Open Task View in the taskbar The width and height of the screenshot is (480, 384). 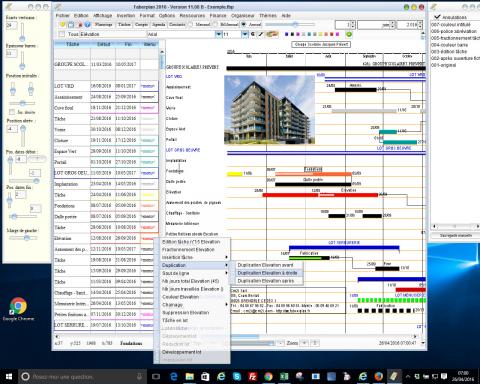(x=156, y=377)
